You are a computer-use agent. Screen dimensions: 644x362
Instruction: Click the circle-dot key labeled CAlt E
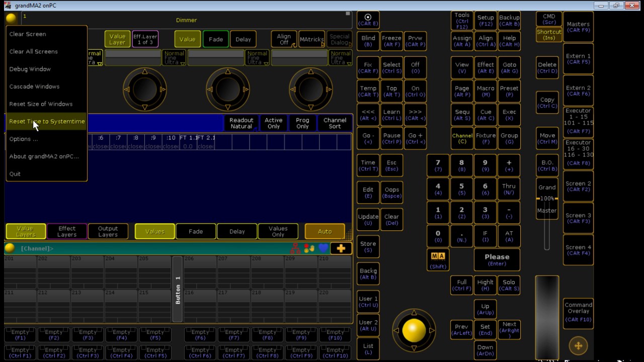click(x=368, y=20)
